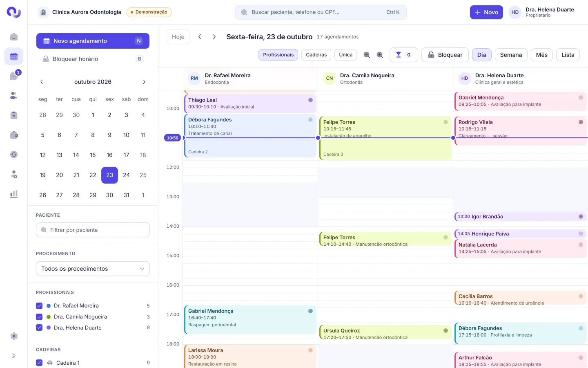Open the messages icon with the notification badge
Viewport: 588px width, 368px height.
coord(14,76)
